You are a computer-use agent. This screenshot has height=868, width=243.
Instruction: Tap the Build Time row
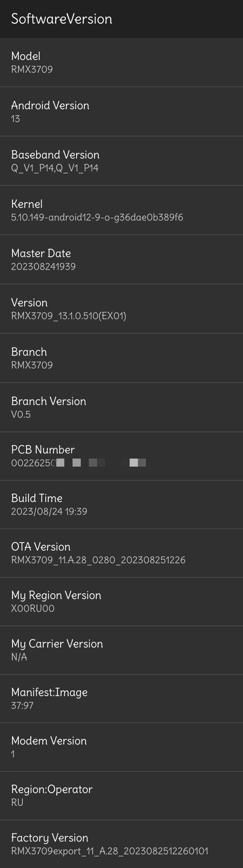tap(122, 504)
